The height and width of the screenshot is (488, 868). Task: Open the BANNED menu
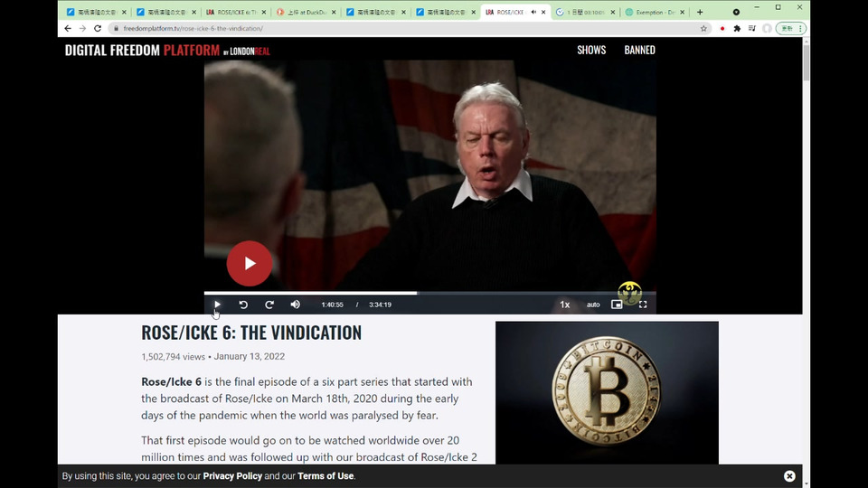click(x=639, y=50)
